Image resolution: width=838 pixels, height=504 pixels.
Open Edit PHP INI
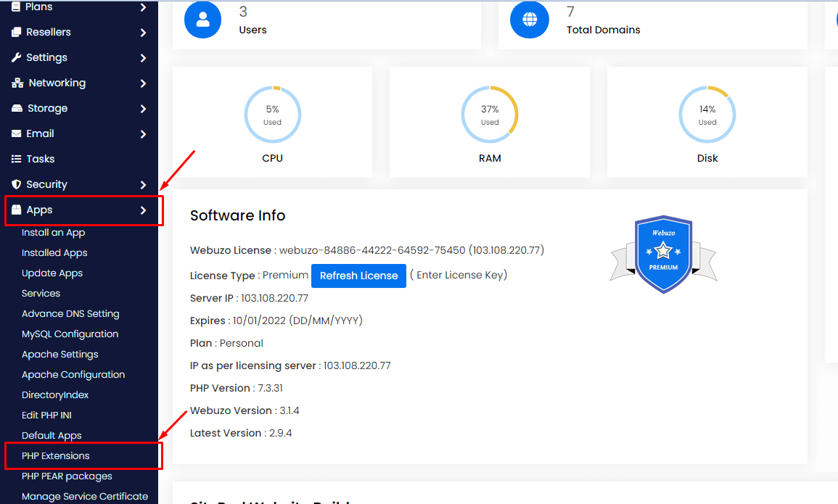click(46, 415)
